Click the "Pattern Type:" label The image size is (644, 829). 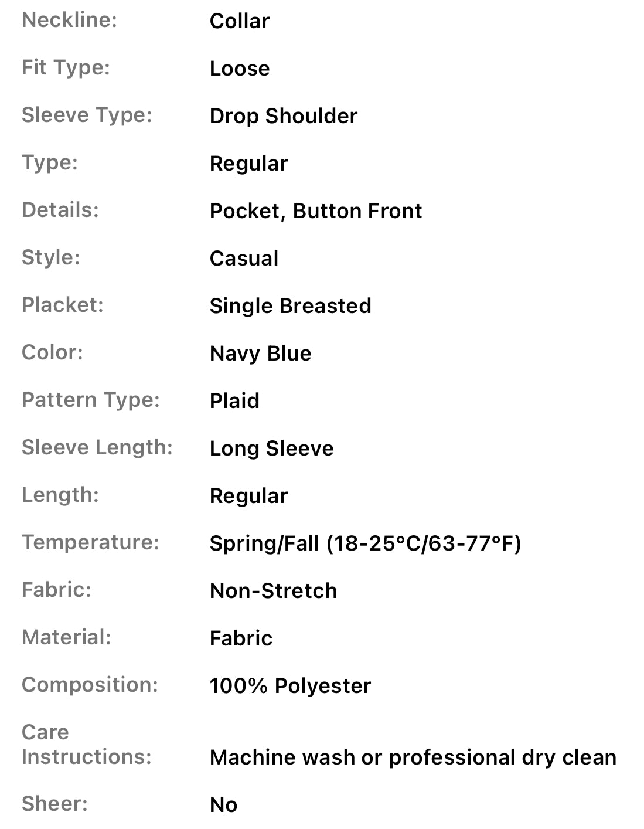tap(90, 400)
